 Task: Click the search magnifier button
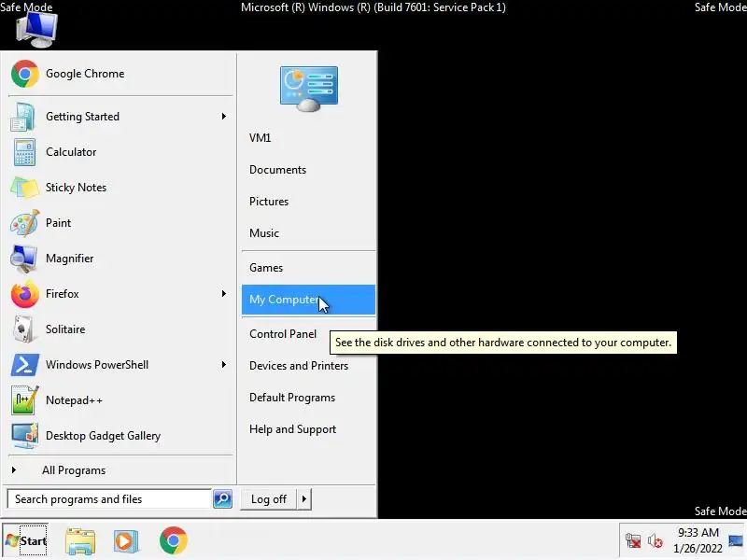point(222,499)
